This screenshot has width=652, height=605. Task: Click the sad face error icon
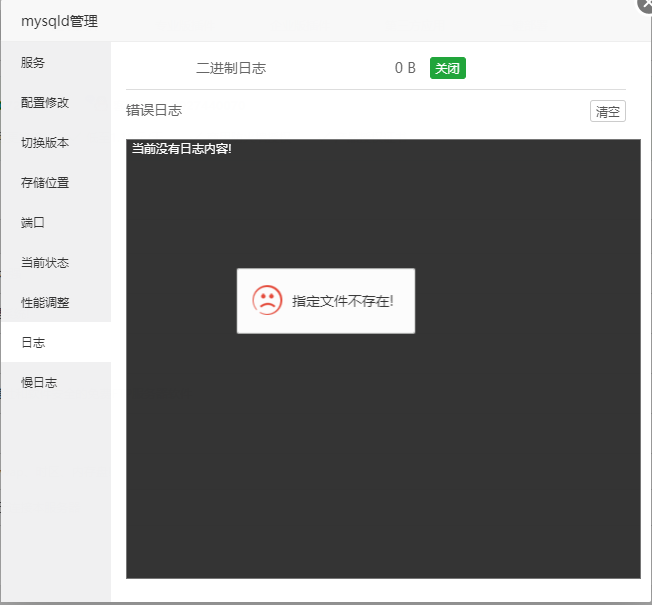[267, 300]
